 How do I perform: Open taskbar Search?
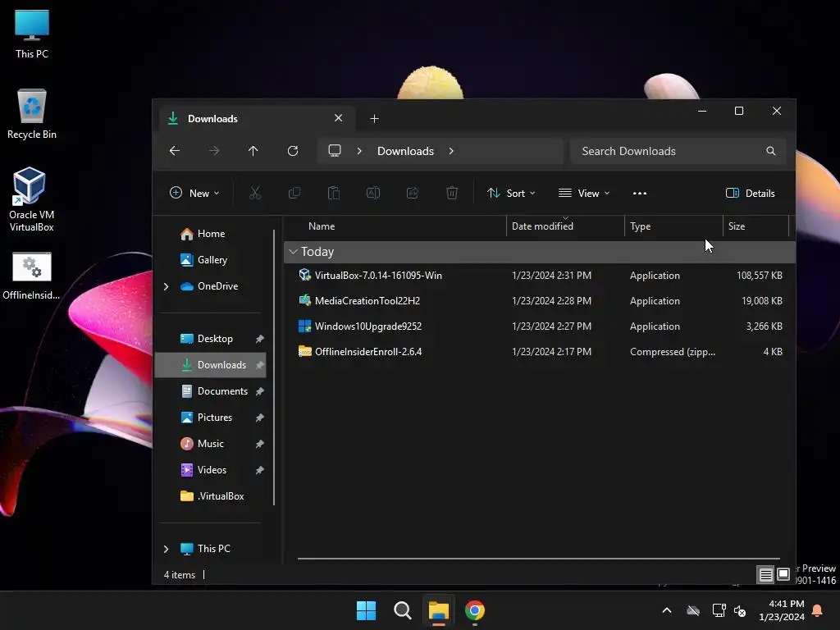pos(402,610)
